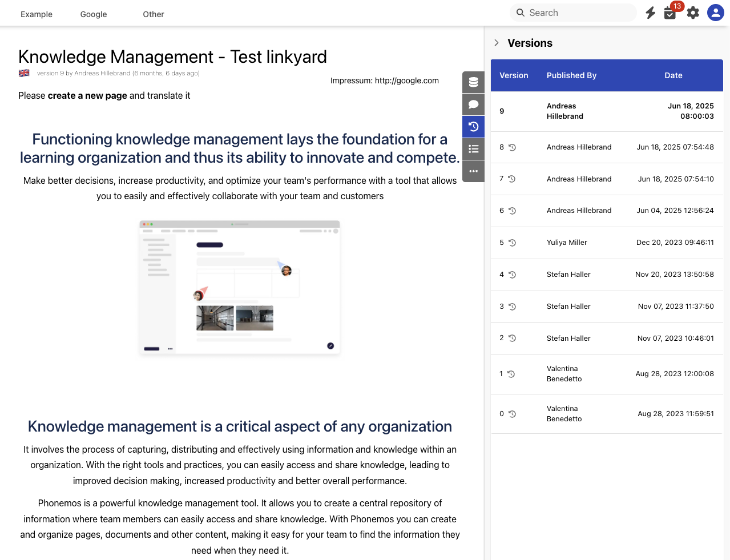Screen dimensions: 730x560
Task: Click the app mockup illustration image
Action: [x=240, y=288]
